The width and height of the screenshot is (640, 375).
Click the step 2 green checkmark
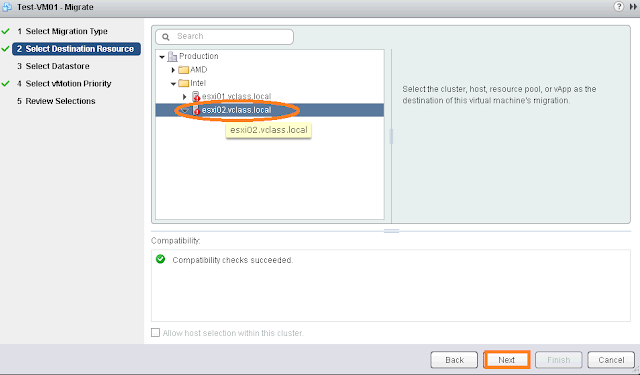click(5, 49)
